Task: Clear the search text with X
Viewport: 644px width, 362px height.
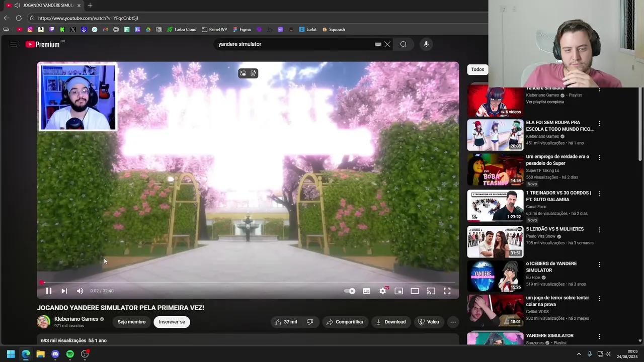Action: point(387,44)
